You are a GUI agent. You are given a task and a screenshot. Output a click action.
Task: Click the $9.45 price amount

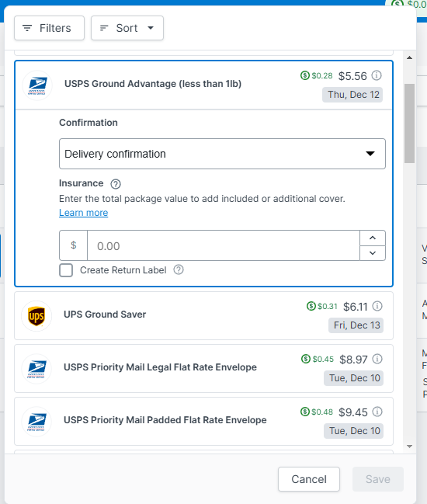click(x=353, y=412)
